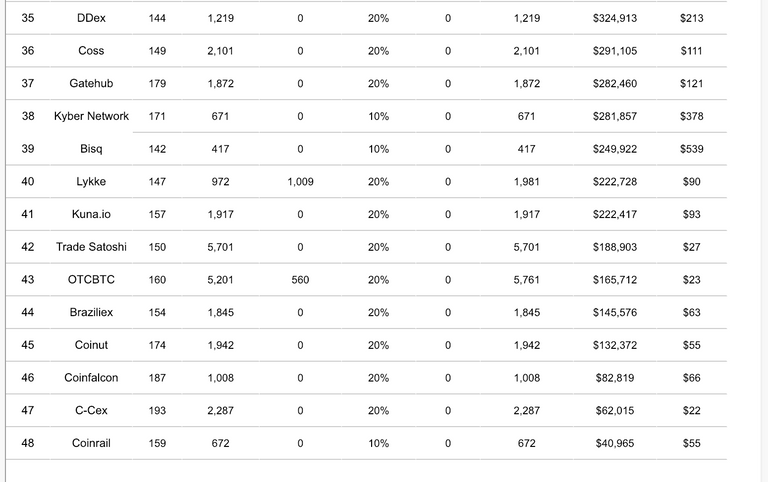Click Gatehub in the table
The image size is (768, 482).
(x=91, y=83)
